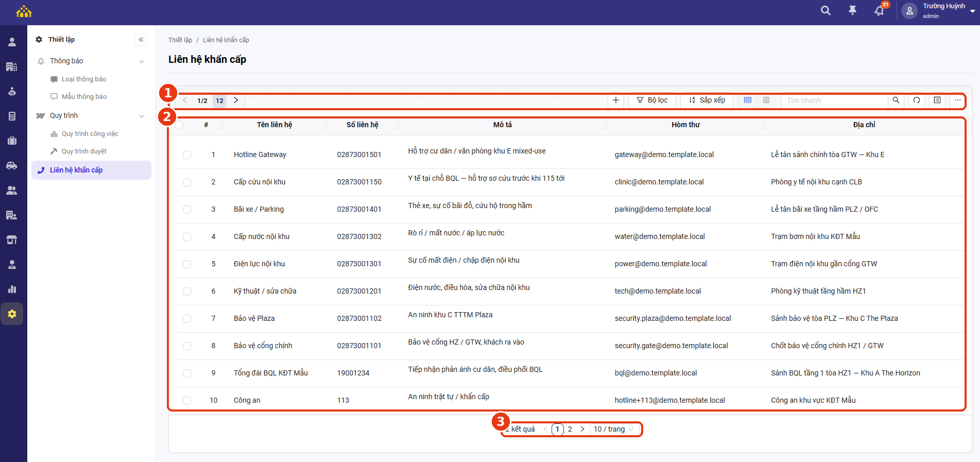Open the settings gear in left rail
980x462 pixels.
coord(12,314)
